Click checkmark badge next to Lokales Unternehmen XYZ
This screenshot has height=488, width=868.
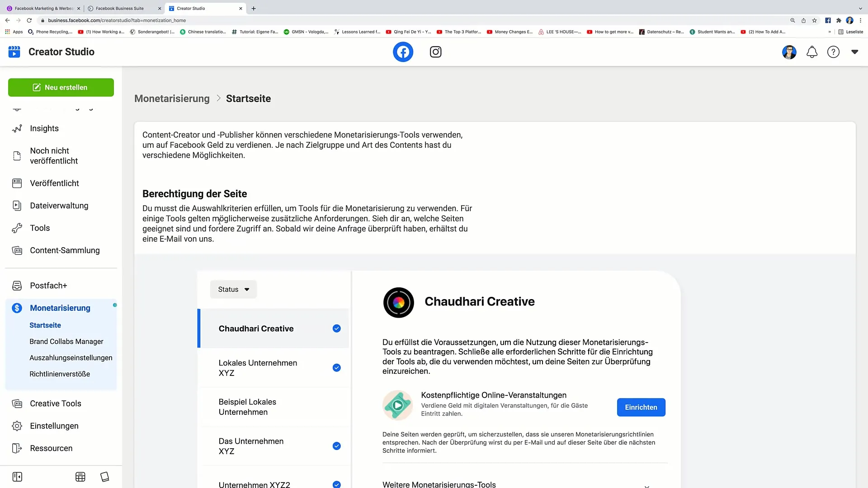337,368
